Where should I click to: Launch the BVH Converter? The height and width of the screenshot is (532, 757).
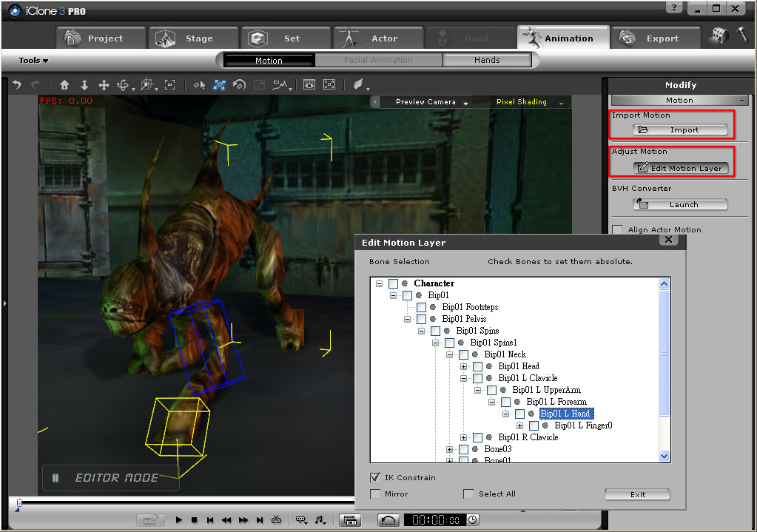pos(680,205)
